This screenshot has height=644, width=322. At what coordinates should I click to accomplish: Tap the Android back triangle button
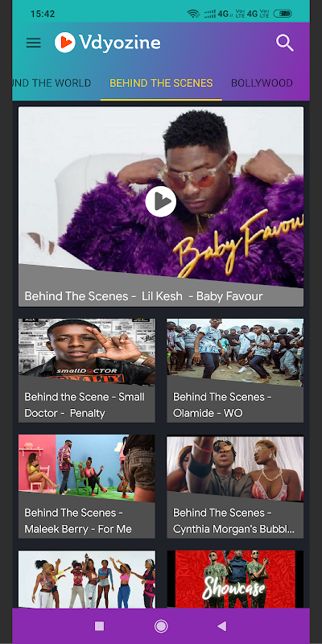[222, 626]
